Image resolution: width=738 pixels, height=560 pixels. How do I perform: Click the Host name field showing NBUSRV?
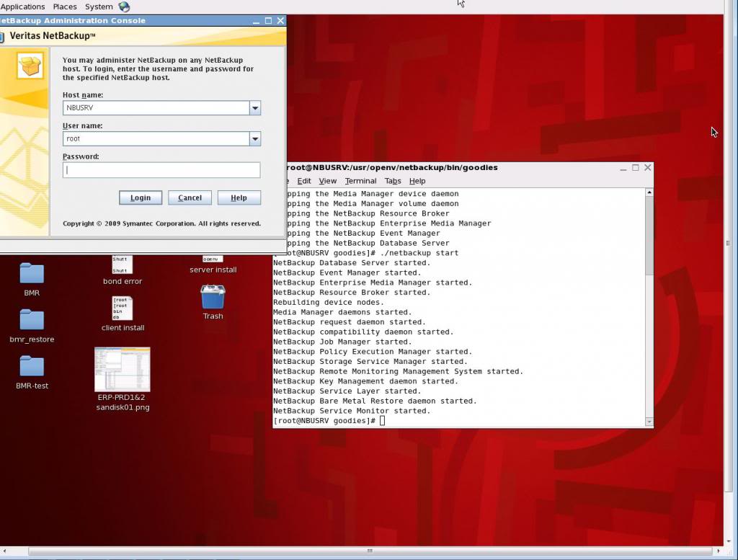click(x=156, y=108)
